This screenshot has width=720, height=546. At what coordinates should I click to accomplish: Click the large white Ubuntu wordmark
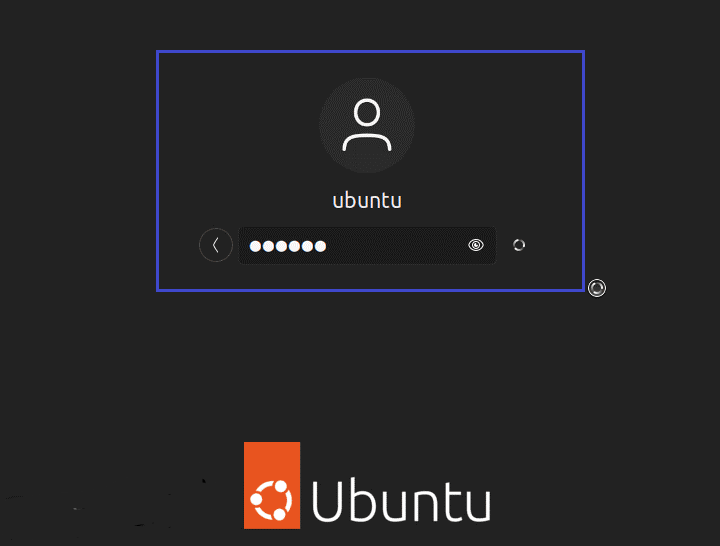click(x=401, y=501)
